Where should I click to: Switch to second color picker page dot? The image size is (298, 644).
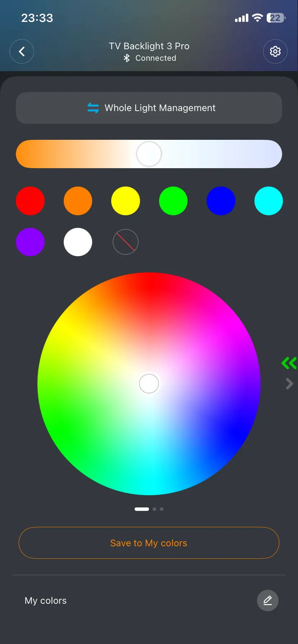(x=154, y=509)
